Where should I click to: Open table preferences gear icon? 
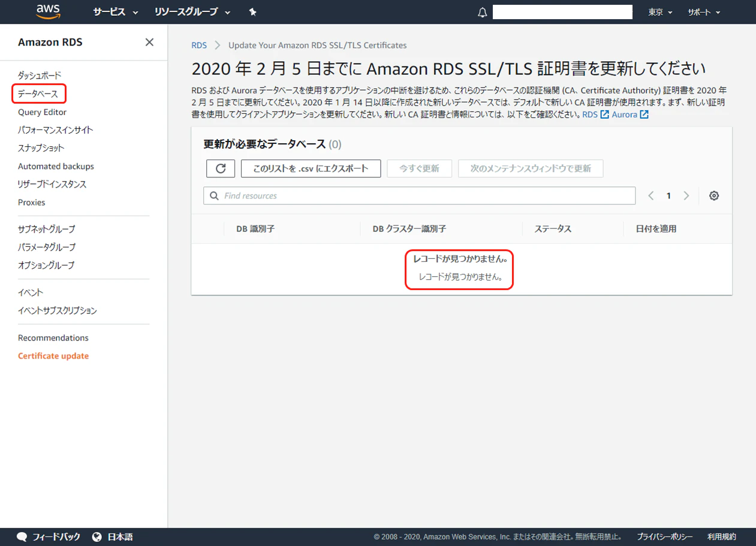point(714,196)
